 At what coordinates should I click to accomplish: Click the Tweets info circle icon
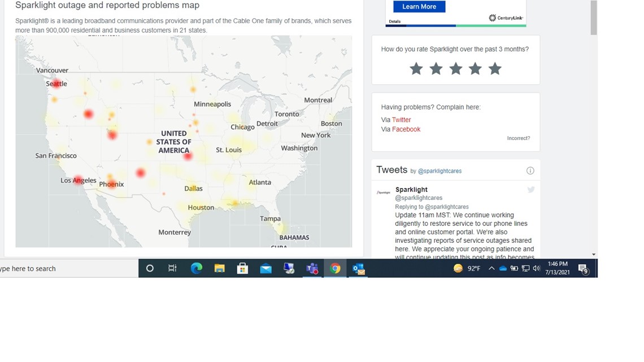pos(530,171)
